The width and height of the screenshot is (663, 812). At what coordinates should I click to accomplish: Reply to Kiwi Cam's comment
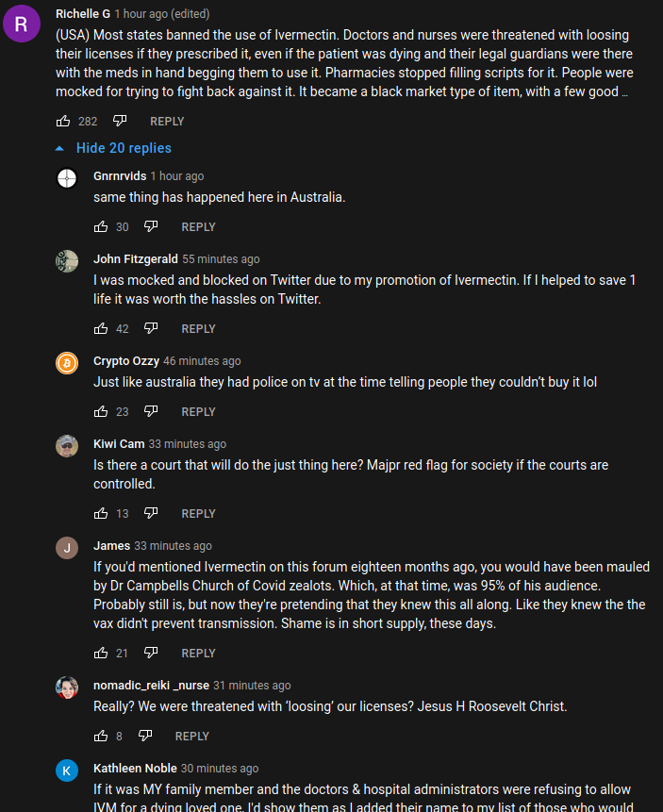tap(198, 514)
